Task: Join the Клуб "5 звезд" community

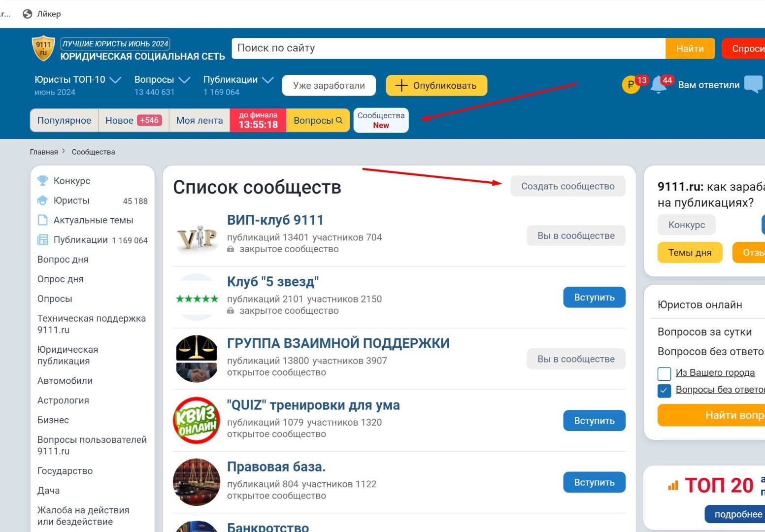Action: point(594,298)
